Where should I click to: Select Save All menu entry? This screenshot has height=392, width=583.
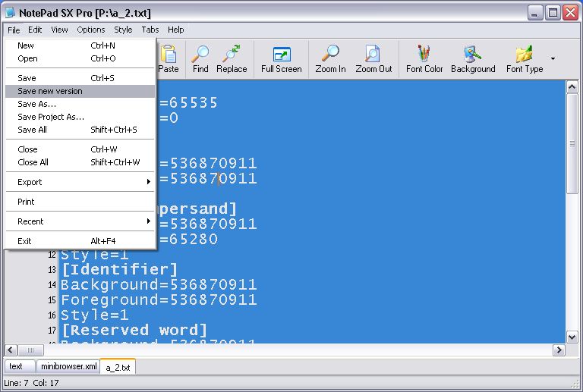[80, 130]
